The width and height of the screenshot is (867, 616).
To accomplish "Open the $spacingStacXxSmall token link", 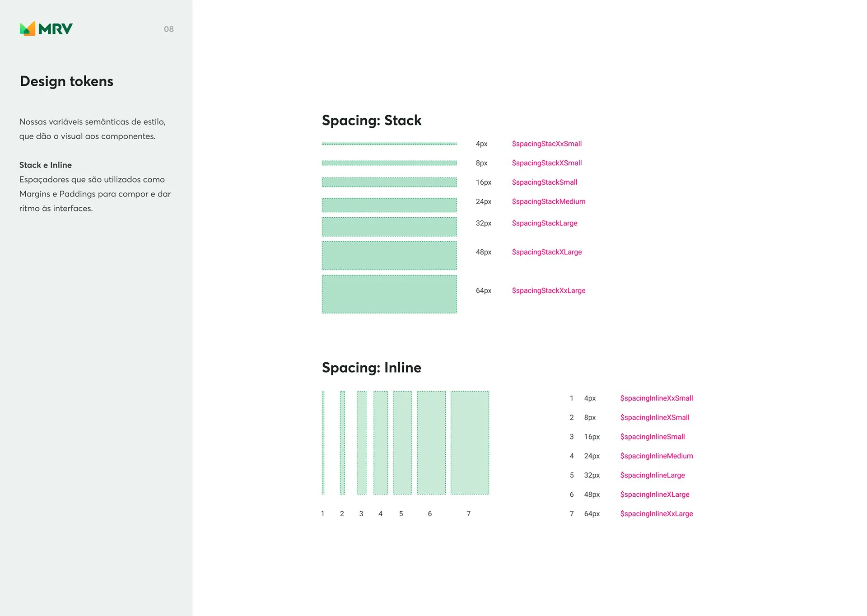I will tap(546, 144).
